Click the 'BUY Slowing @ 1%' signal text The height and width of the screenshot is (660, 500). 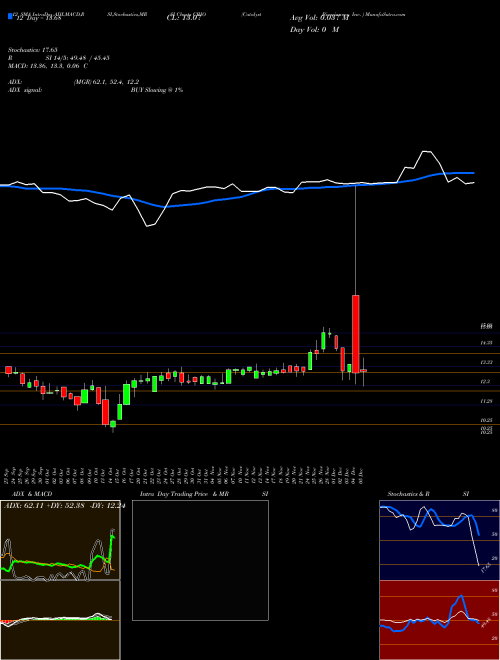coord(157,90)
